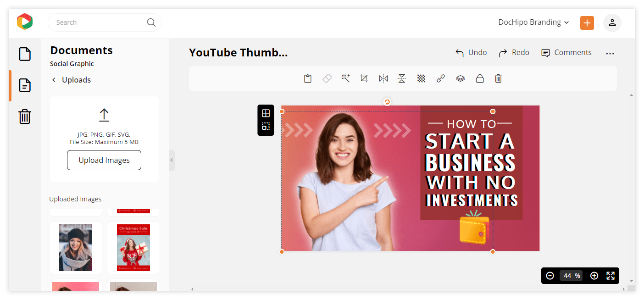644x300 pixels.
Task: Collapse the Uploads section via its back chevron
Action: coord(55,80)
